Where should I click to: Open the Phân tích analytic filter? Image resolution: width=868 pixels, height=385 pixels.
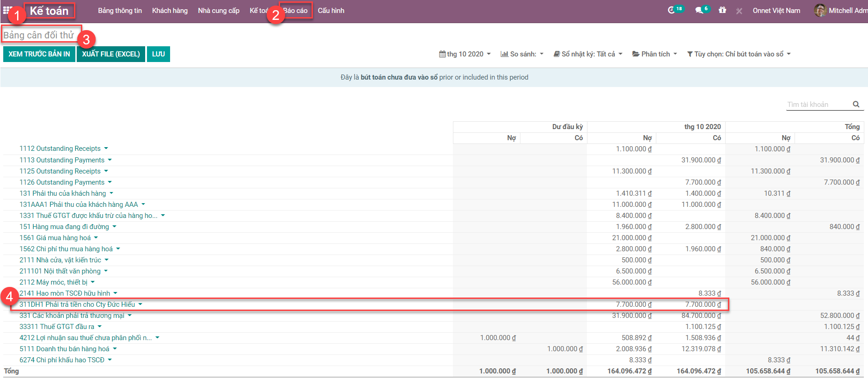(x=654, y=54)
